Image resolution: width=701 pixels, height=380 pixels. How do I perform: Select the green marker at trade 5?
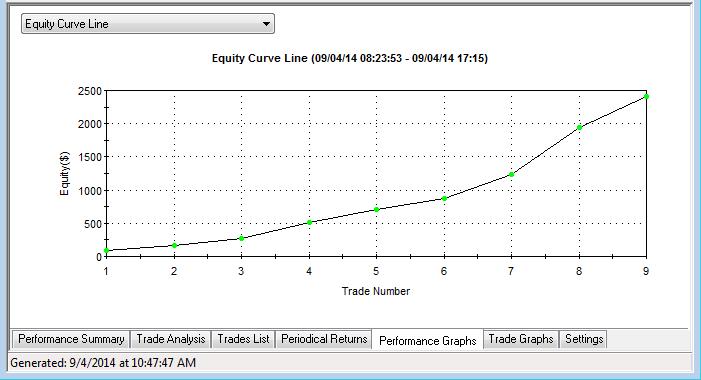point(377,209)
